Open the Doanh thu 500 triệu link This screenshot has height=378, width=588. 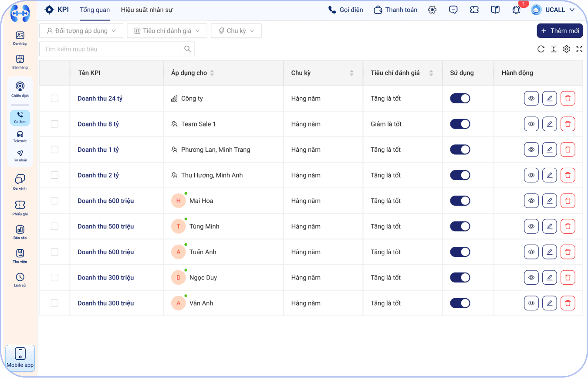106,226
